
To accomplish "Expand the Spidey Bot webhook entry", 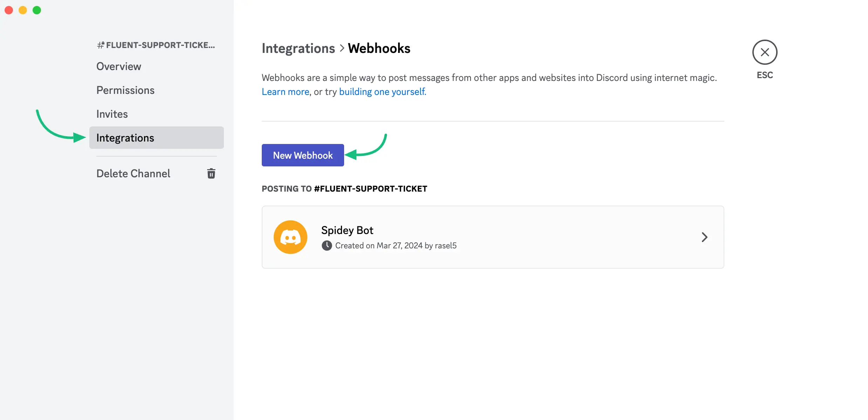I will 705,237.
